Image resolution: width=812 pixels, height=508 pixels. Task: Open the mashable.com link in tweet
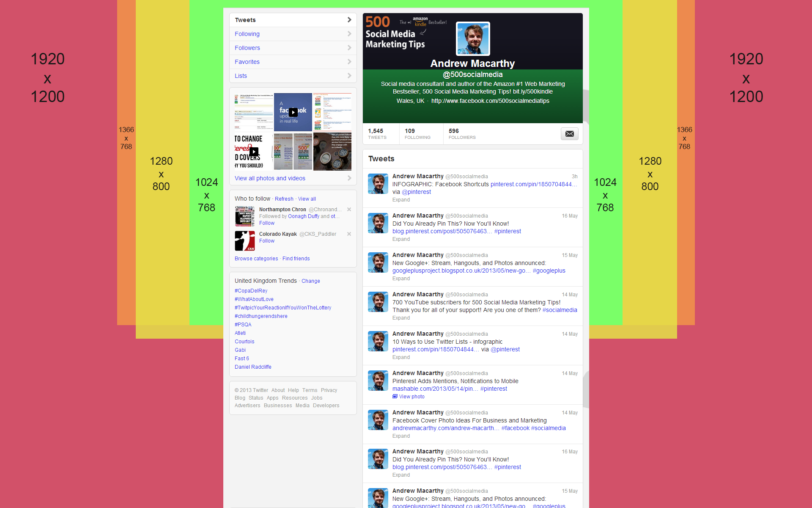[435, 389]
